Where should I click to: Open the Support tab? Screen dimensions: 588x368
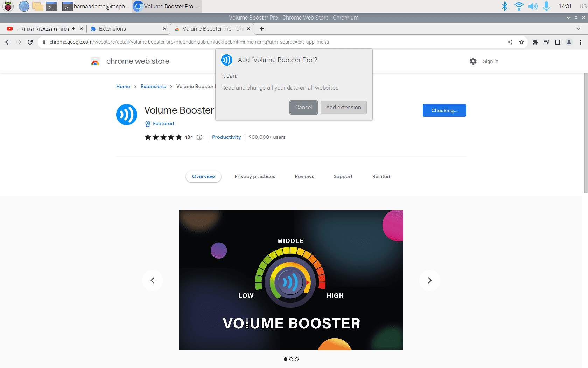click(x=343, y=176)
